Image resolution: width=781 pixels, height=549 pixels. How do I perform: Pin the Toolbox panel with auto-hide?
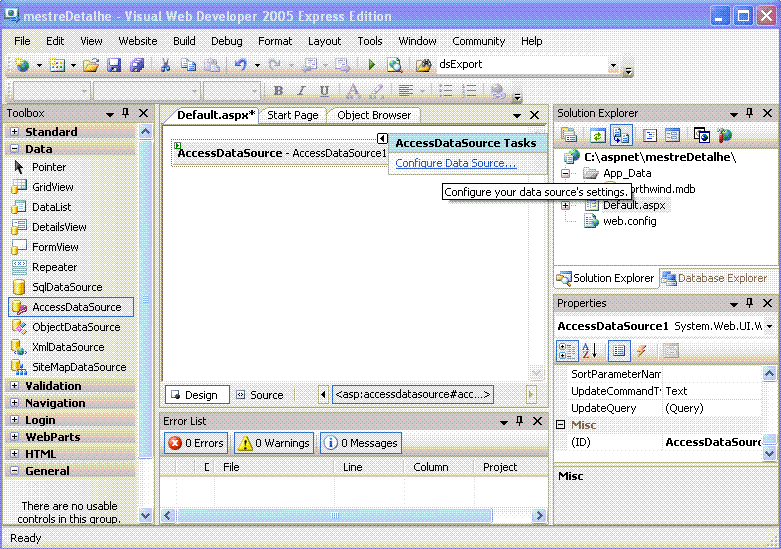coord(126,114)
